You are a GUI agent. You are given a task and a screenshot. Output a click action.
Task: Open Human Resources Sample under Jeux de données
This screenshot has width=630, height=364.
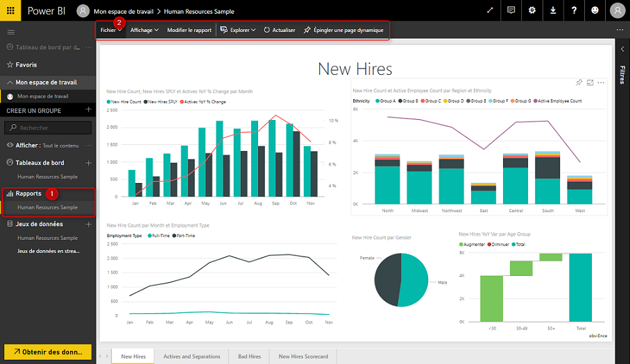tap(47, 238)
